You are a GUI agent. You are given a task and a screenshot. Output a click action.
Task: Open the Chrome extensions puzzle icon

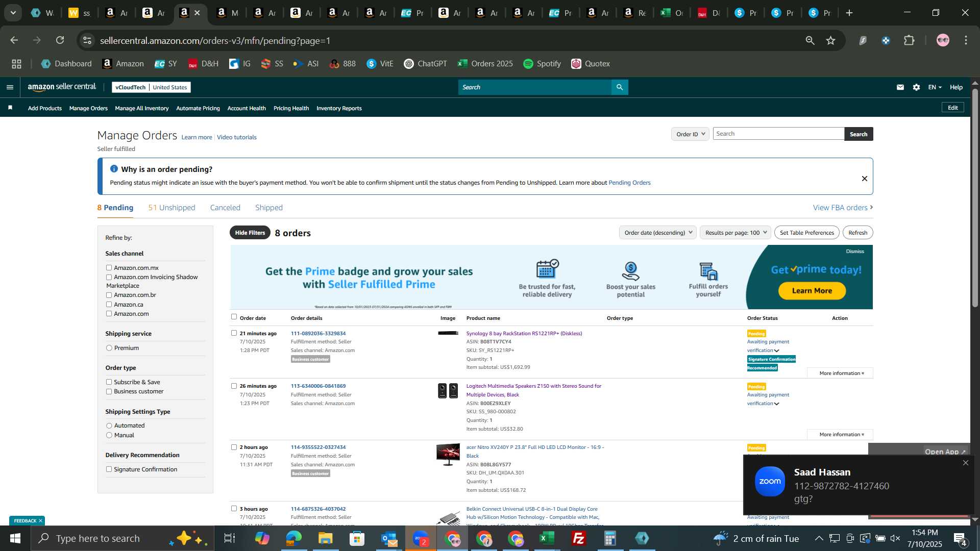pos(909,40)
